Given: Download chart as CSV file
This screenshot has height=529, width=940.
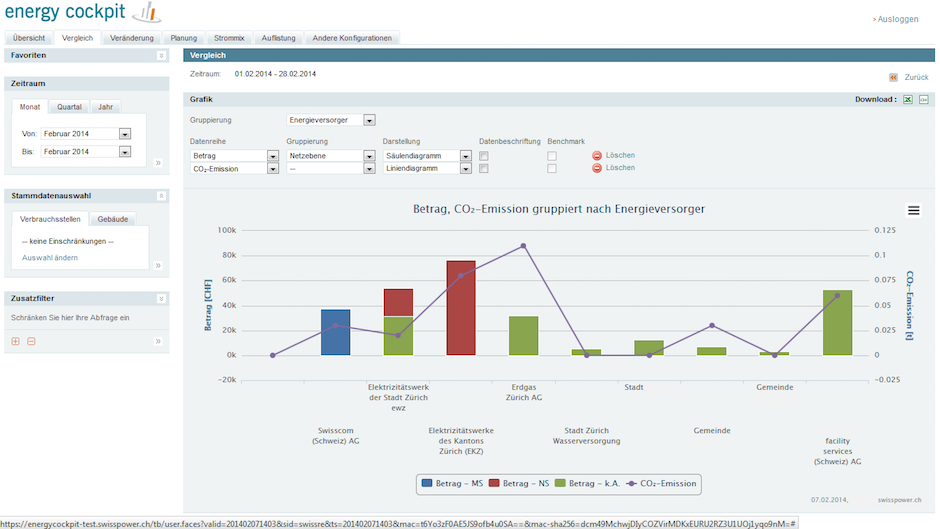Looking at the screenshot, I should pos(924,100).
